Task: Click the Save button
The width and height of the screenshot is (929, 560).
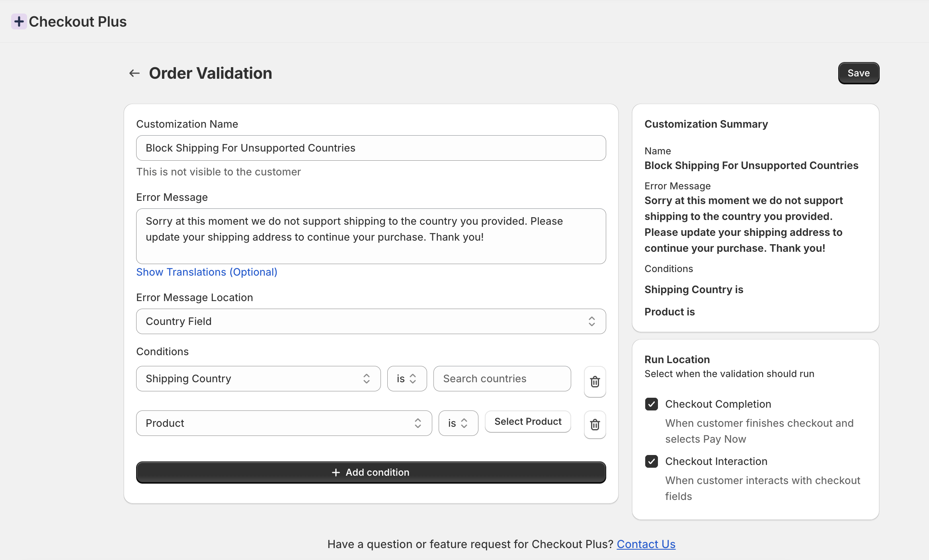Action: (x=858, y=73)
